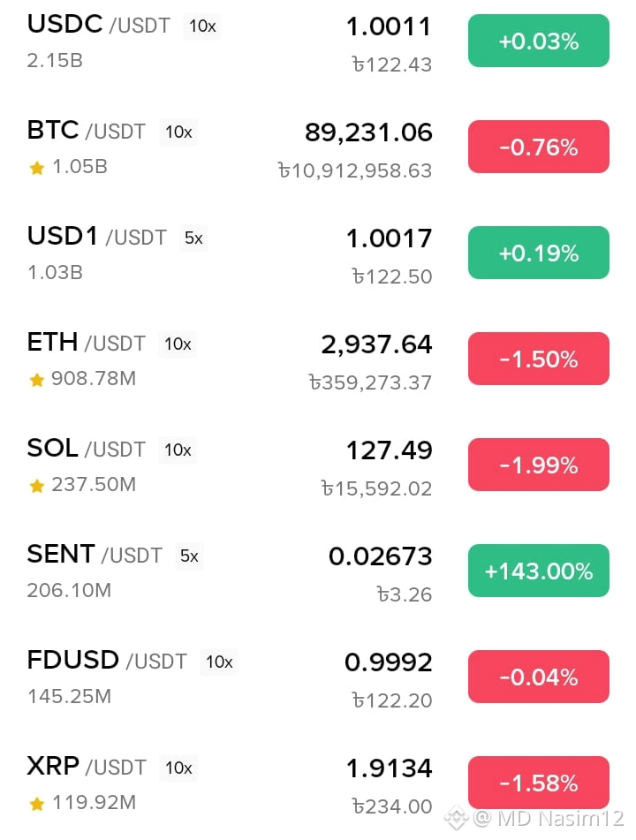
Task: Open the BTC/USDT pair row
Action: click(x=318, y=149)
